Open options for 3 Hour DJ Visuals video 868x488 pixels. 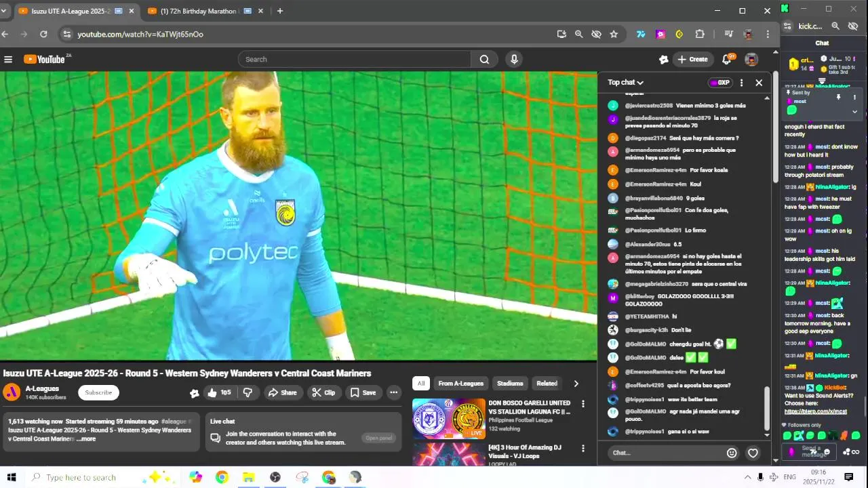click(x=583, y=449)
